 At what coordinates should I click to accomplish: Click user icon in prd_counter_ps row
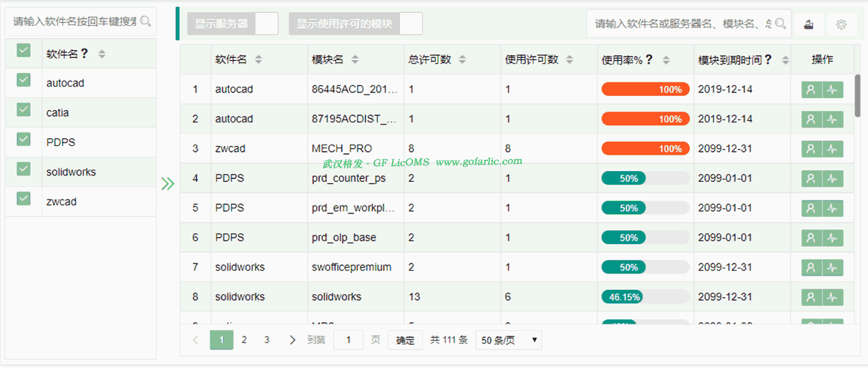point(811,178)
